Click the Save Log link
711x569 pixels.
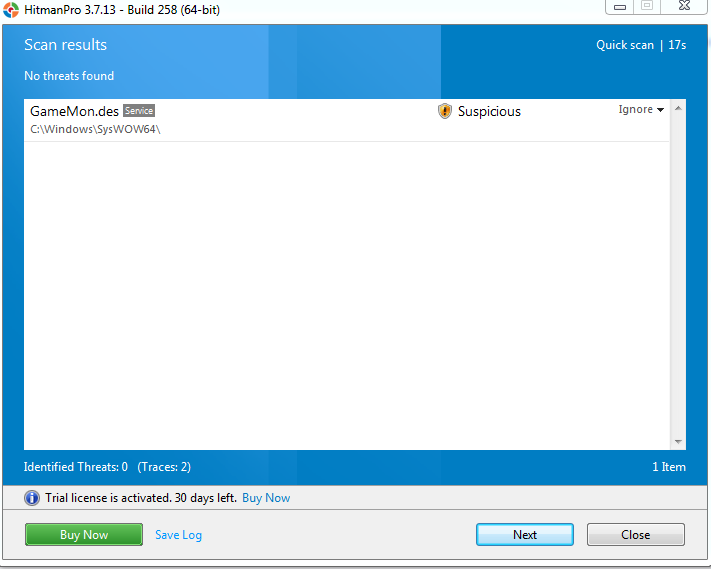(x=178, y=535)
